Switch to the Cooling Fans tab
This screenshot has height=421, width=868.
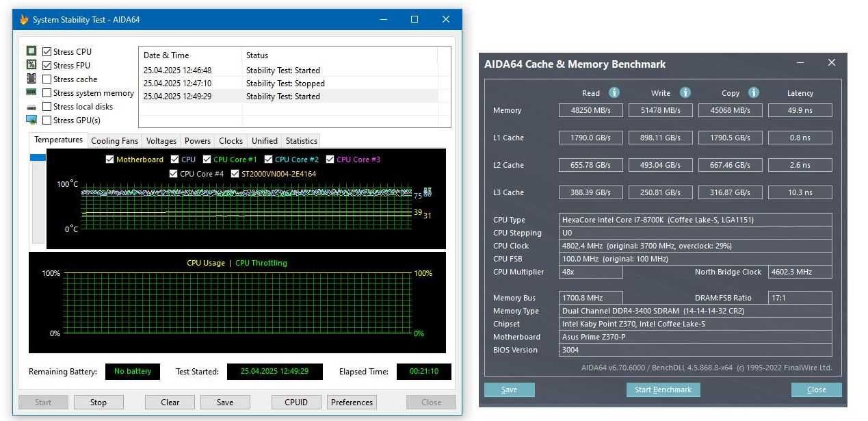[114, 141]
